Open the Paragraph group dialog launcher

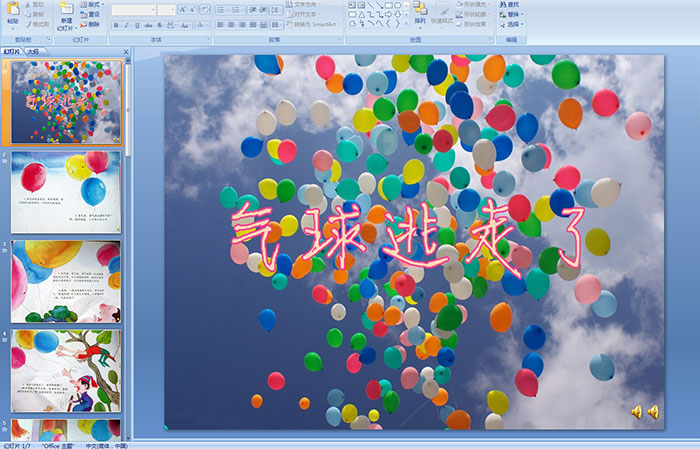click(340, 39)
